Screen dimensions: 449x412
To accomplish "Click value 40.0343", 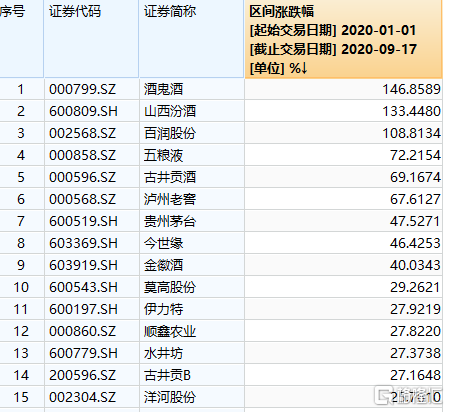I will [415, 265].
